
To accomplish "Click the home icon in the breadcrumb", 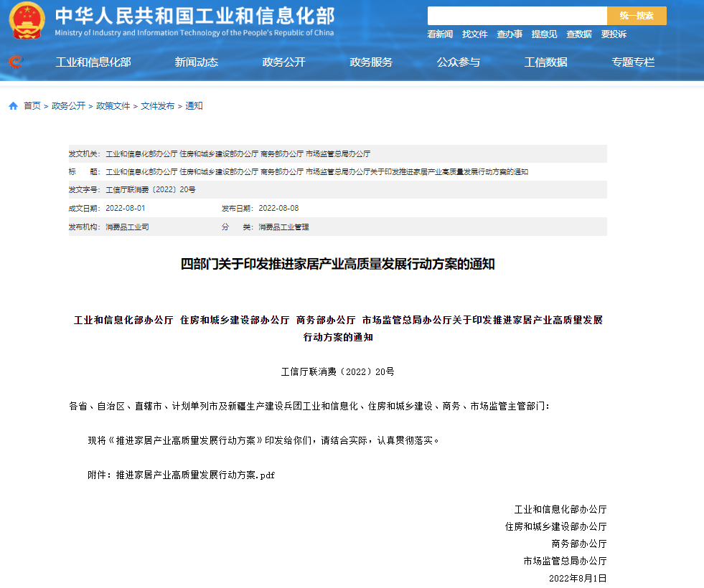I will (x=13, y=105).
